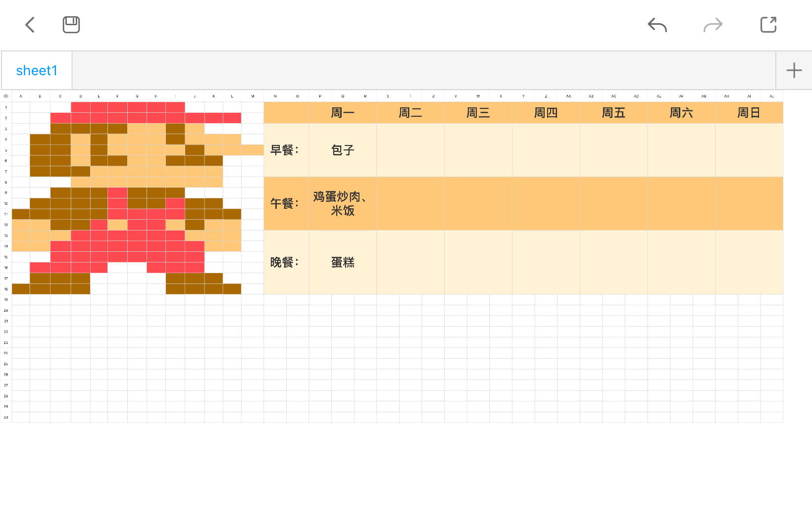Select row 30 header
812x523 pixels.
point(6,417)
